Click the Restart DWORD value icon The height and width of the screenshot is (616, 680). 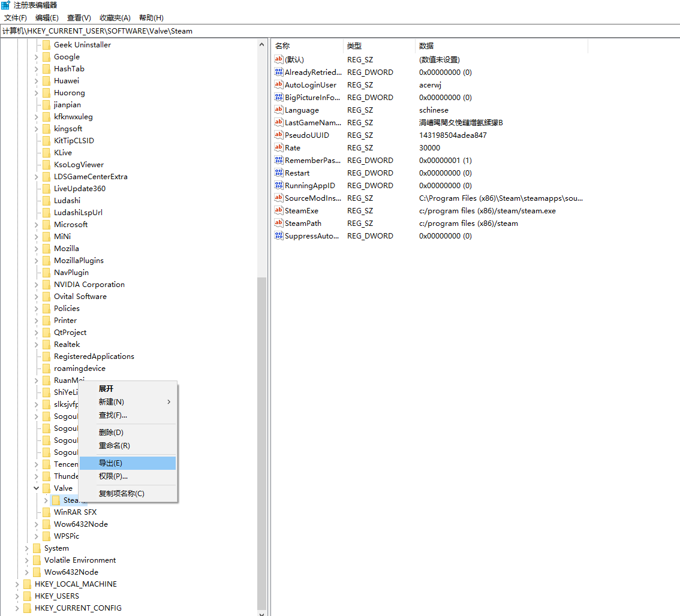click(278, 173)
